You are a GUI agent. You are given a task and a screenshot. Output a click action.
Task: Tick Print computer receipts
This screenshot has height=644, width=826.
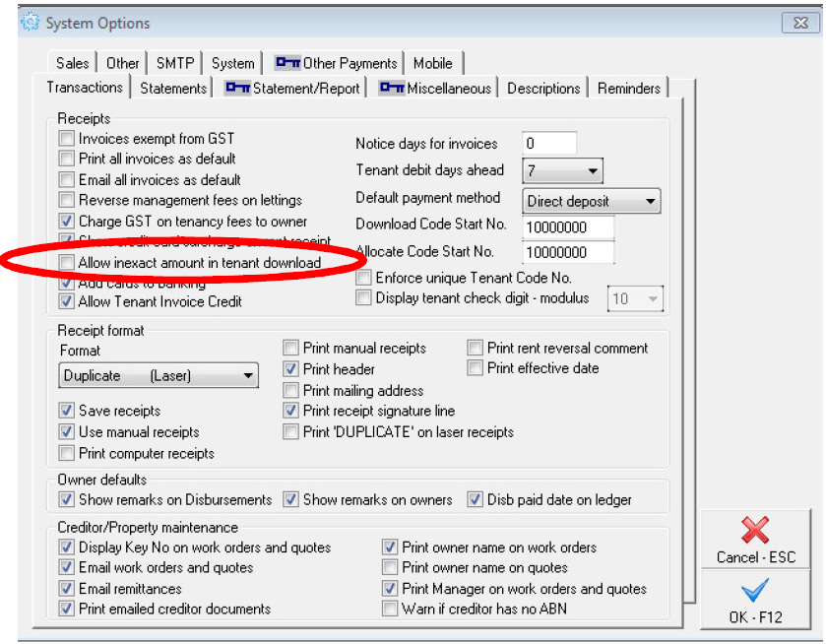(x=66, y=453)
